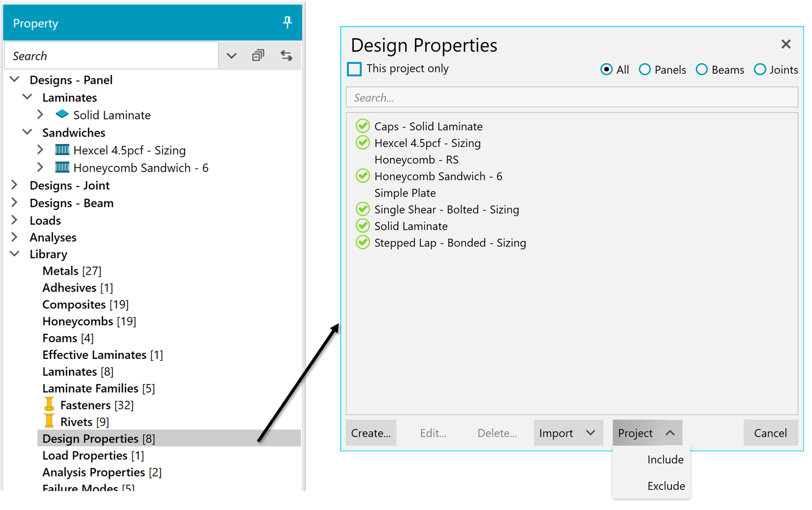Collapse the Sandwiches node
Screen dimensions: 812x510
28,132
